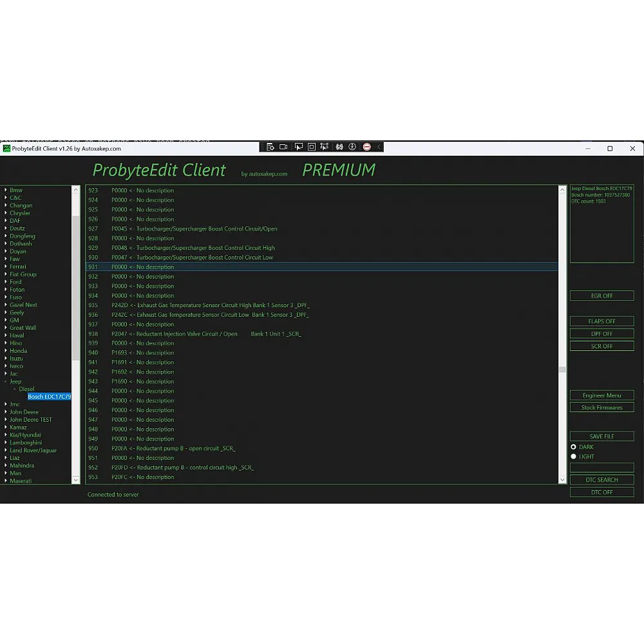Click the square layout icon in toolbar

(311, 147)
